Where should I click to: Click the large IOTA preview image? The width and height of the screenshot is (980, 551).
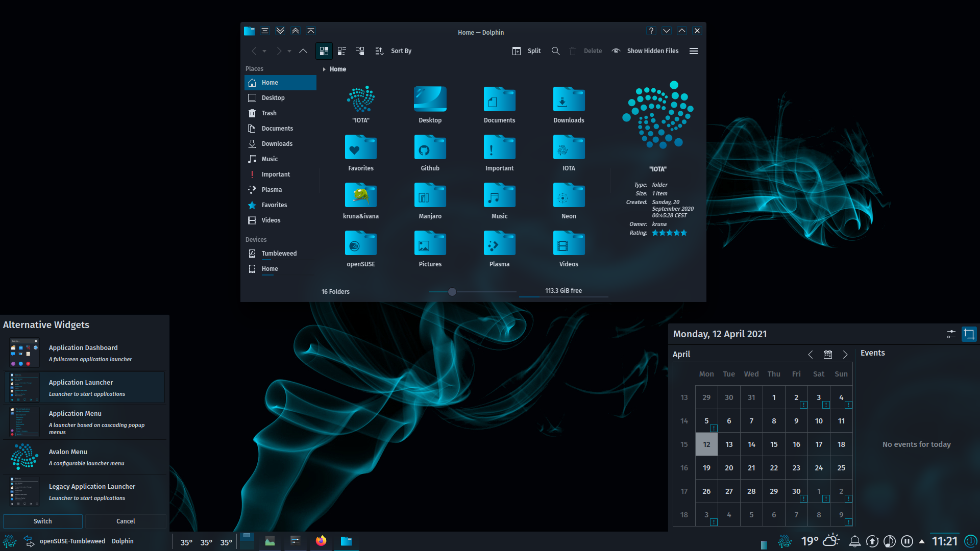tap(658, 115)
